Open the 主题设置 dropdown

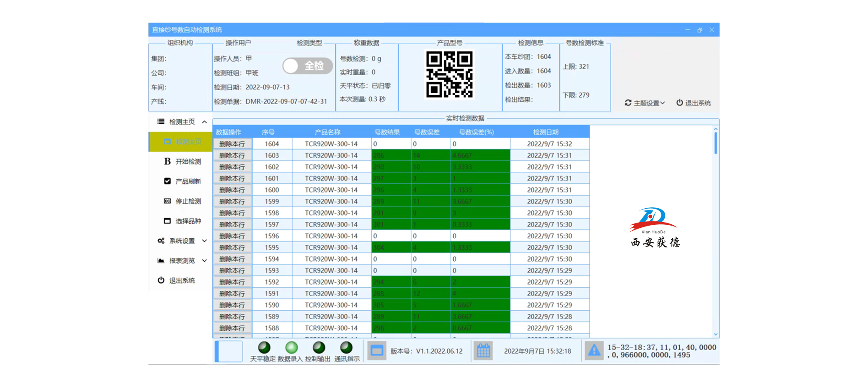[645, 103]
